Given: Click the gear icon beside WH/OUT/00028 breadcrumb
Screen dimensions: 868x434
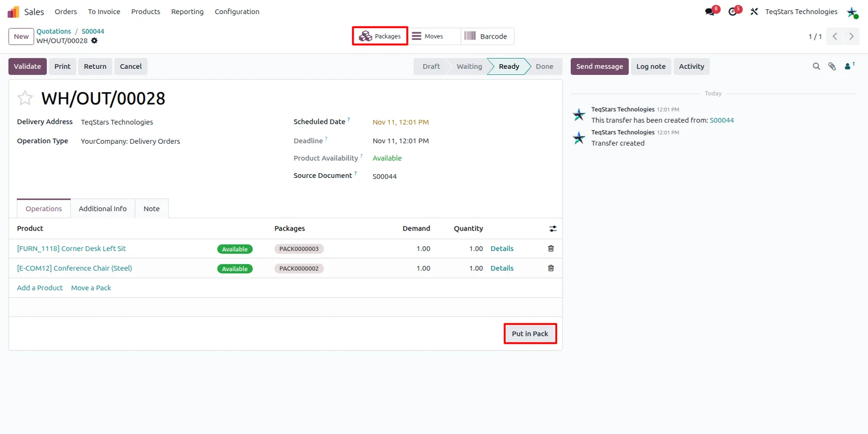Looking at the screenshot, I should (94, 41).
